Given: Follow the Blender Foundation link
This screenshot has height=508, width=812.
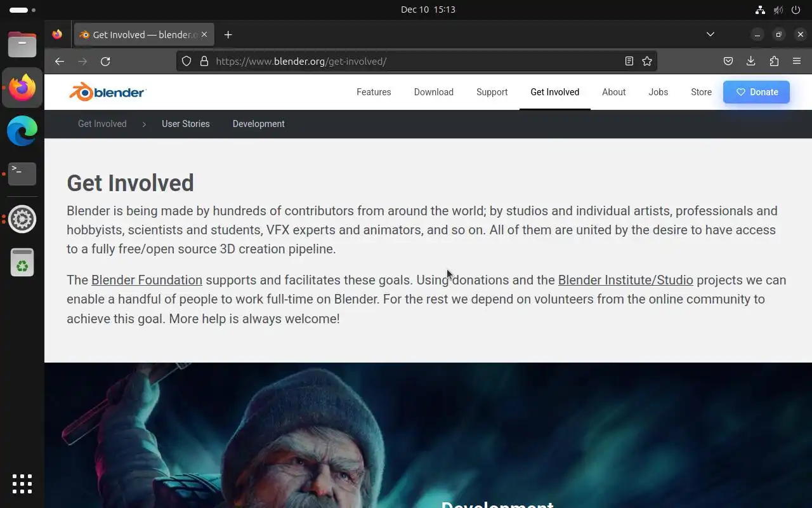Looking at the screenshot, I should pos(147,280).
